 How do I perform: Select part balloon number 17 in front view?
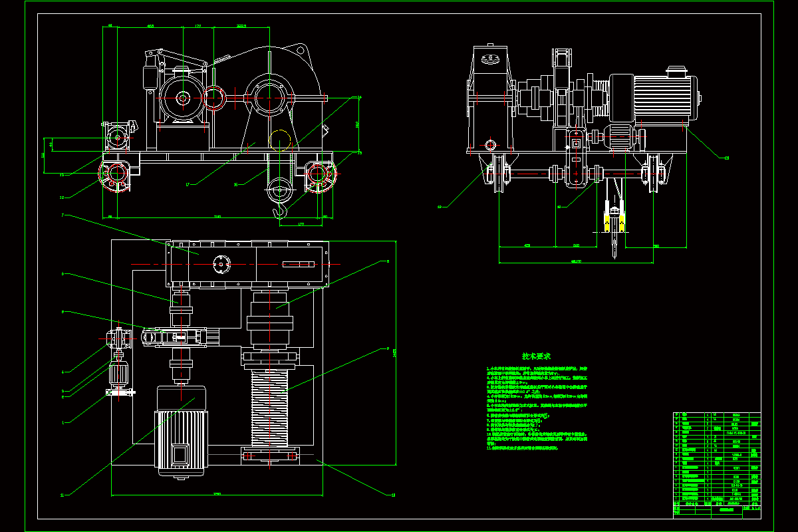tap(188, 184)
